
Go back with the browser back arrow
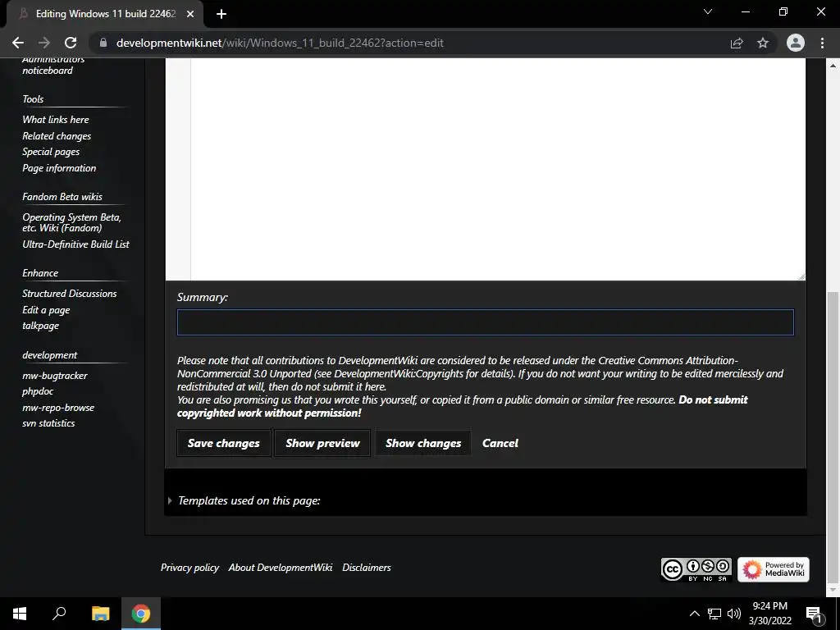(x=18, y=43)
